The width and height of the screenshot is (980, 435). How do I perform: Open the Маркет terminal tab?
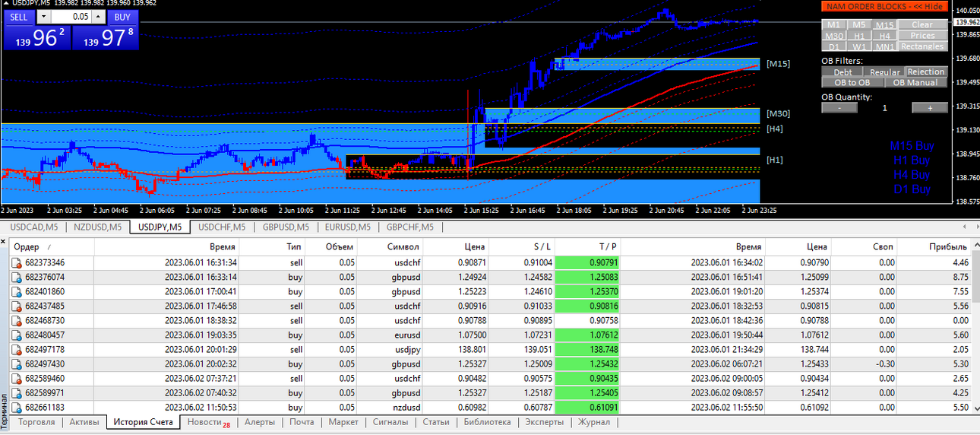[343, 422]
